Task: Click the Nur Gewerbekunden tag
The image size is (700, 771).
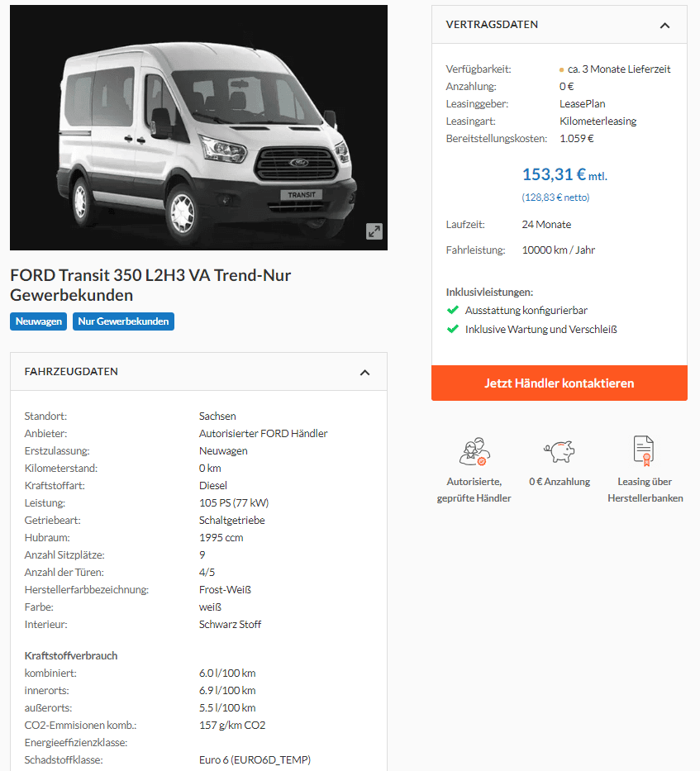Action: click(123, 321)
